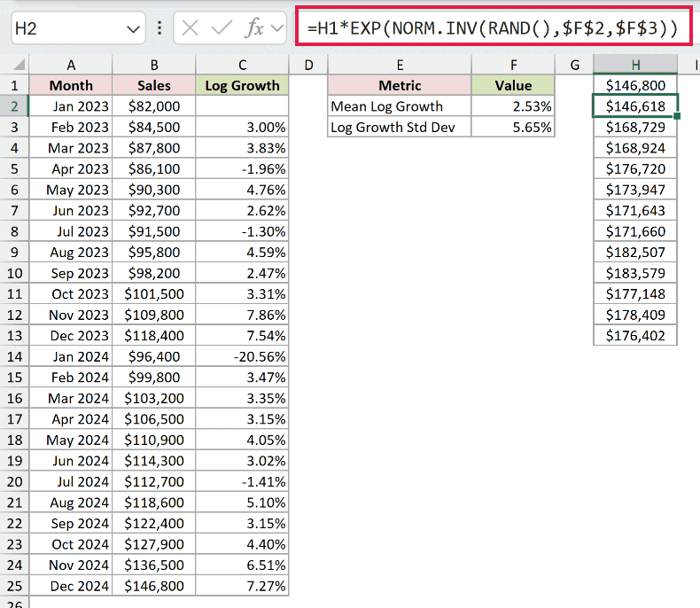Click the Value header cell
This screenshot has width=700, height=608.
point(513,85)
